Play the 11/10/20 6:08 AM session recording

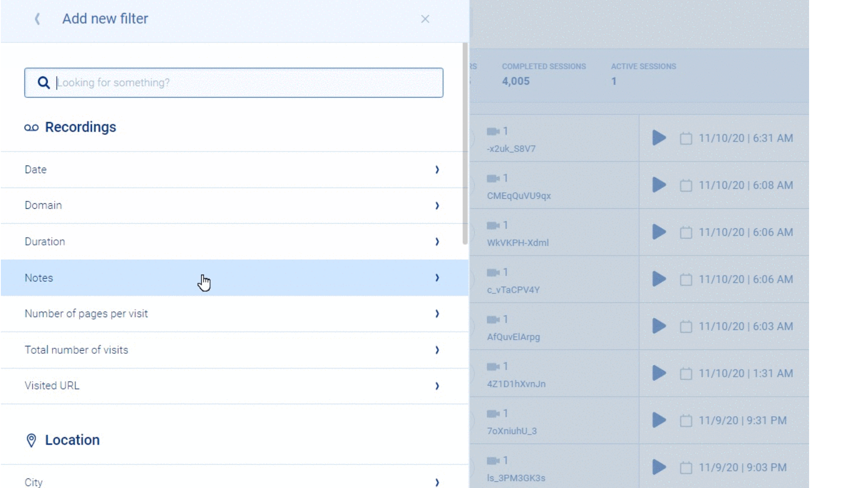(x=658, y=185)
